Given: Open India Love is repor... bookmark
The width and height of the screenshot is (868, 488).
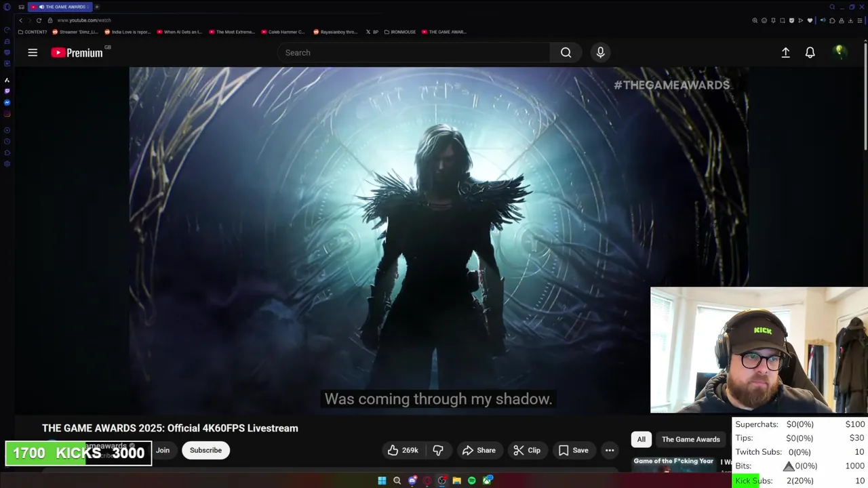Looking at the screenshot, I should coord(127,32).
